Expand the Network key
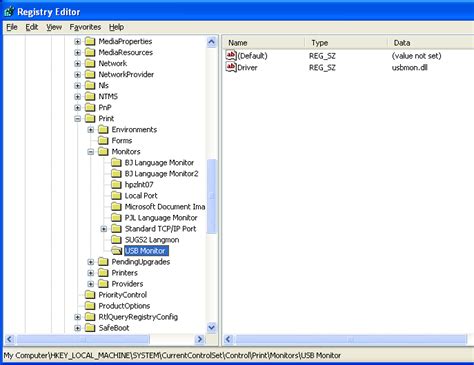This screenshot has height=365, width=474. [x=77, y=64]
